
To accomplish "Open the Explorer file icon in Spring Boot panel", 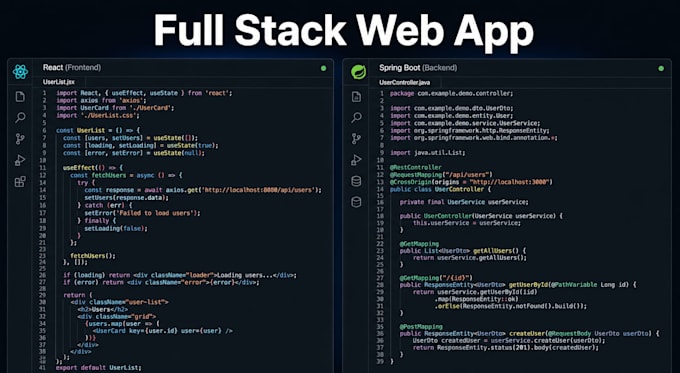I will click(356, 96).
